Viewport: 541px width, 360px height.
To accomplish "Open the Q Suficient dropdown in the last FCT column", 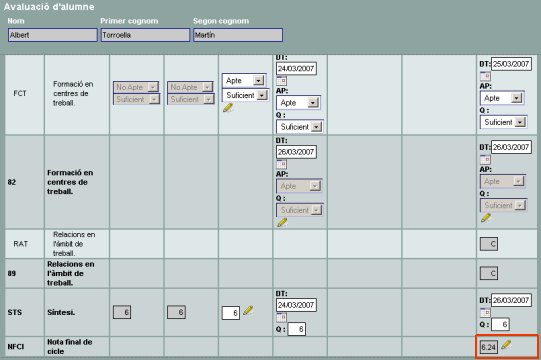I will tap(504, 122).
